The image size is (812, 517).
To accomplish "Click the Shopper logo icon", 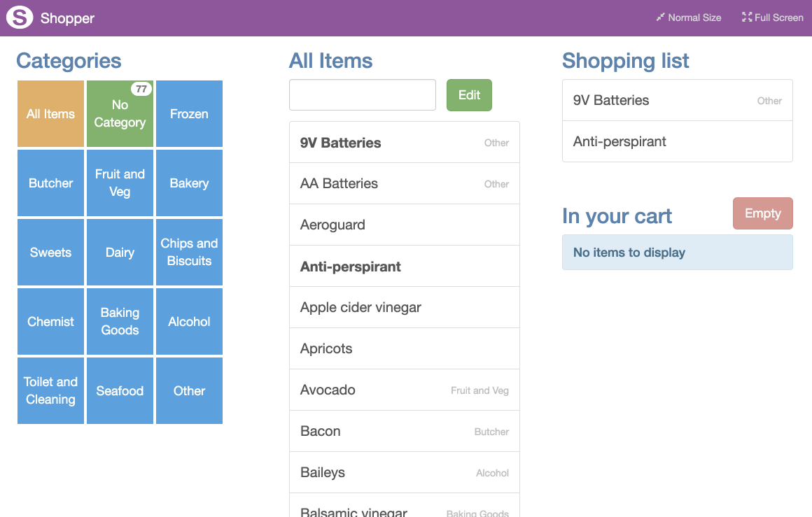I will [x=20, y=17].
